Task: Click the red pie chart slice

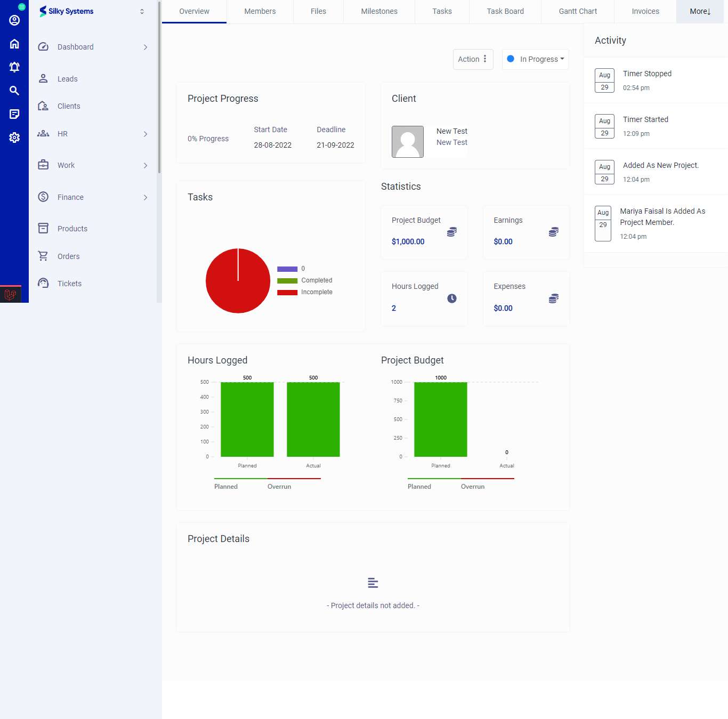Action: [x=238, y=288]
